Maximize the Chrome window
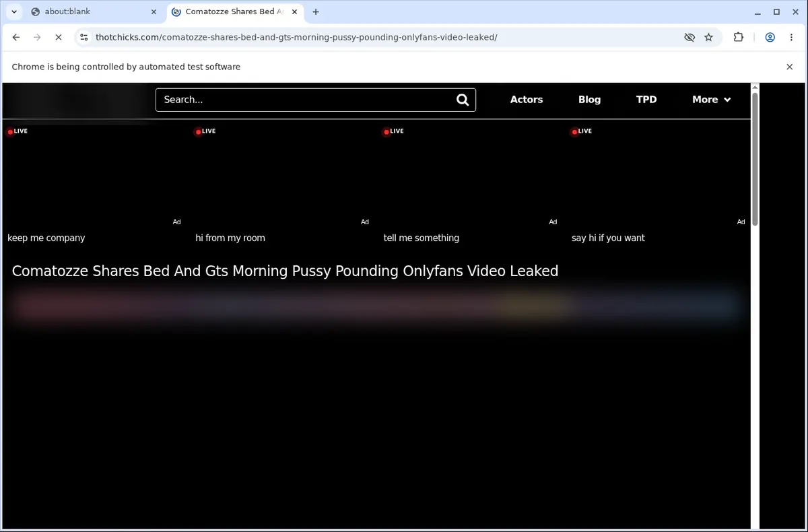Image resolution: width=808 pixels, height=532 pixels. (x=776, y=11)
